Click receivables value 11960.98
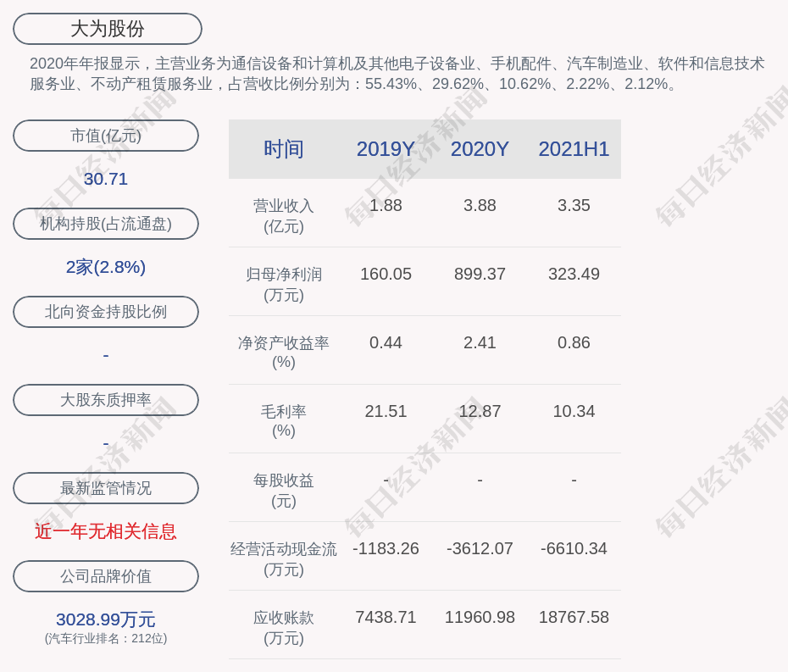Viewport: 788px width, 672px height. (480, 617)
